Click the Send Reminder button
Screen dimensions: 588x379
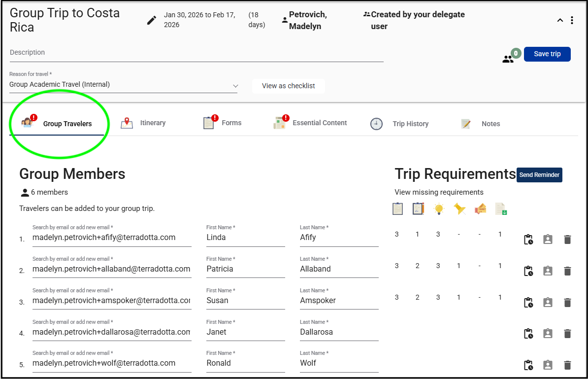[539, 175]
